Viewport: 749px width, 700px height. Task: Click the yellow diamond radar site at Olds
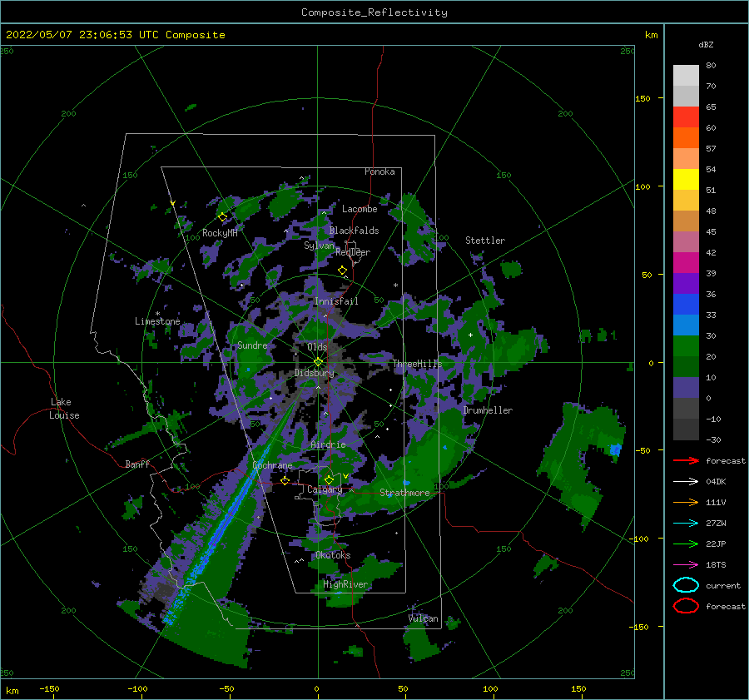318,362
